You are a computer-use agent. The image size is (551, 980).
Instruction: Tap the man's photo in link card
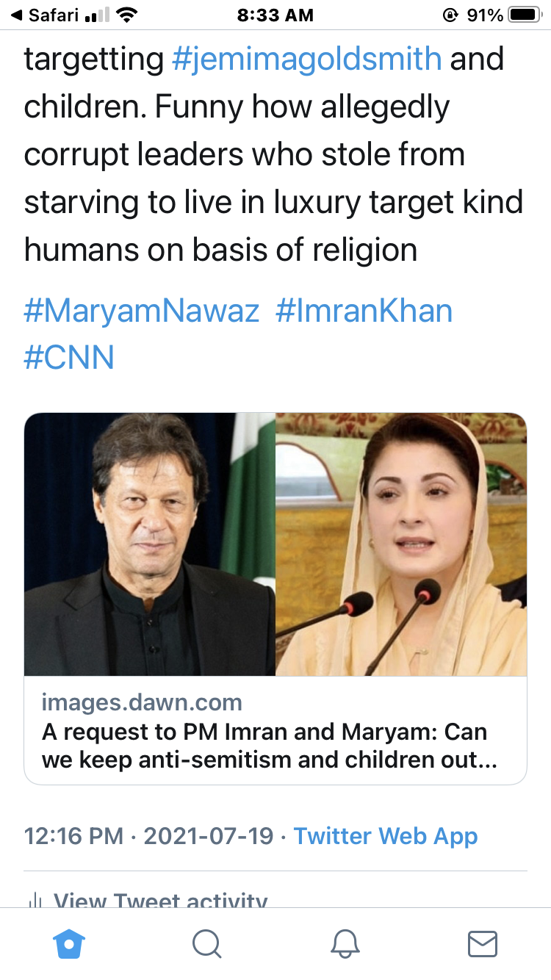(x=150, y=544)
